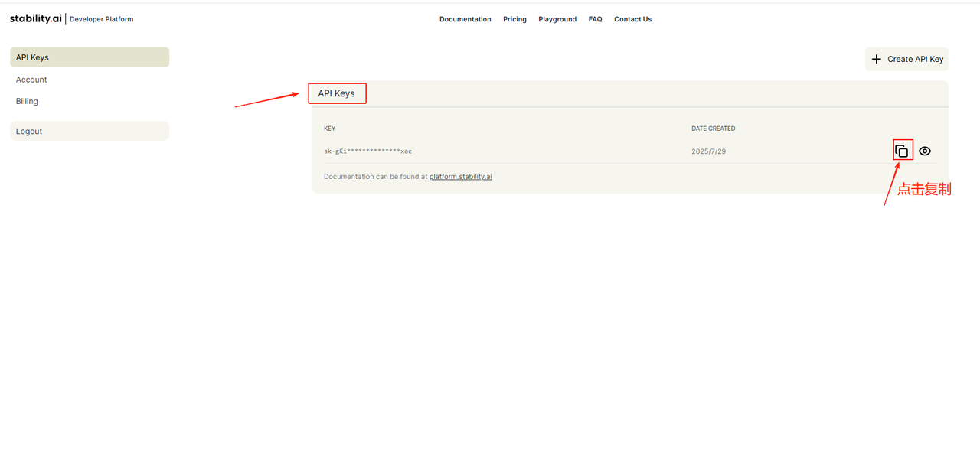Click the API Keys panel heading

[x=337, y=93]
